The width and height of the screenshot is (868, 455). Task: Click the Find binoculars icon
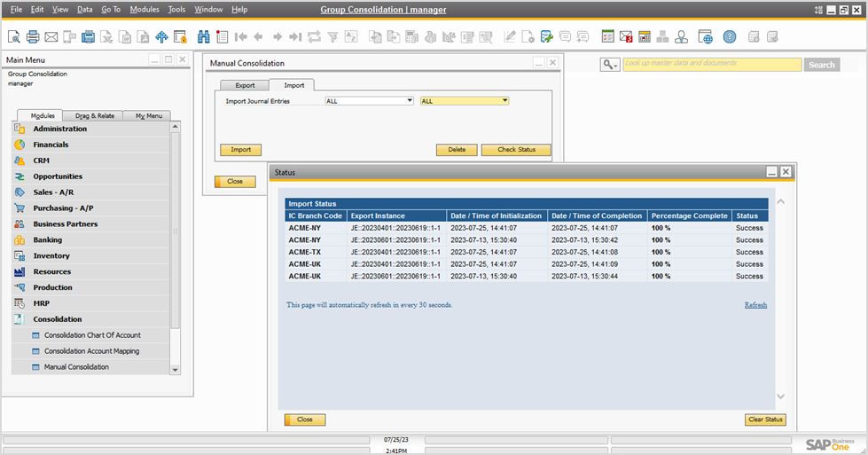pyautogui.click(x=203, y=37)
